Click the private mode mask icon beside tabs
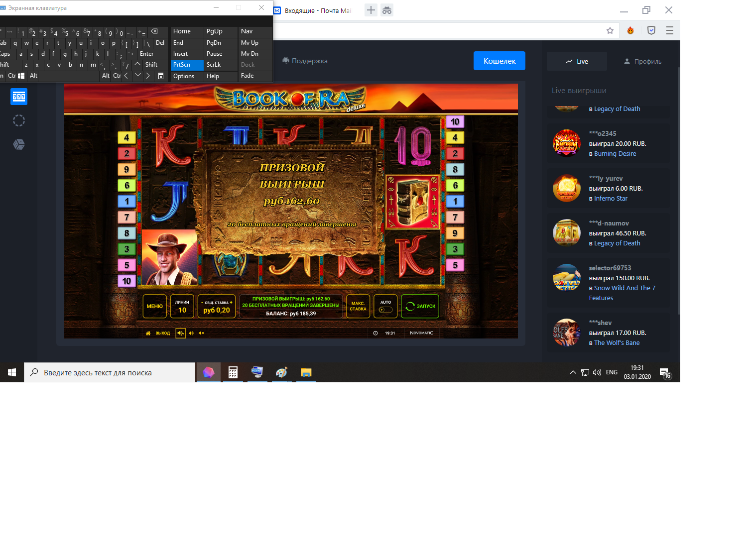This screenshot has width=747, height=560. (x=387, y=10)
